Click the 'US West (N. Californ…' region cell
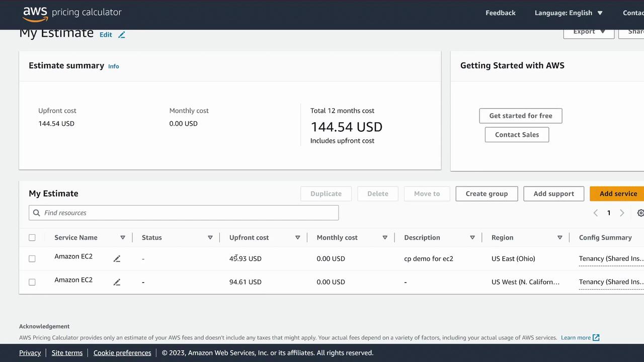 tap(525, 282)
